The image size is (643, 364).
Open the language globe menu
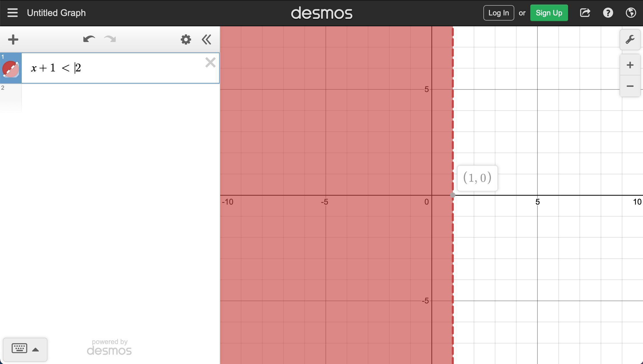coord(631,13)
